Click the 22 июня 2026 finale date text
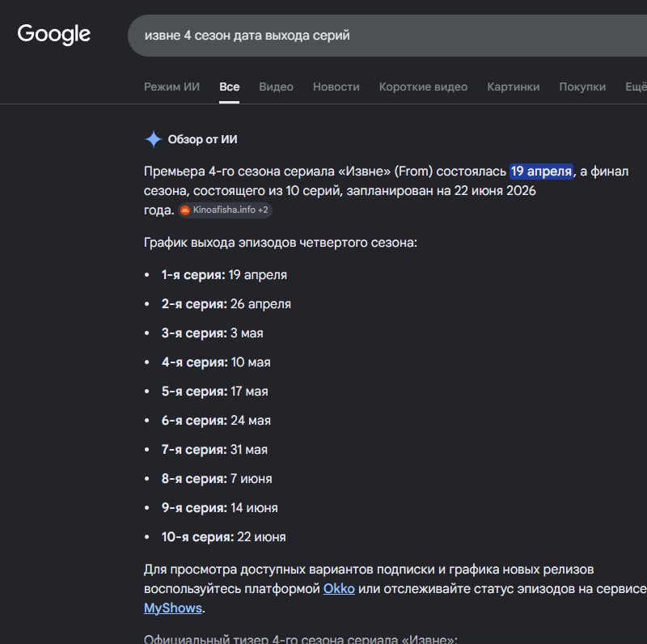This screenshot has width=647, height=644. point(495,191)
